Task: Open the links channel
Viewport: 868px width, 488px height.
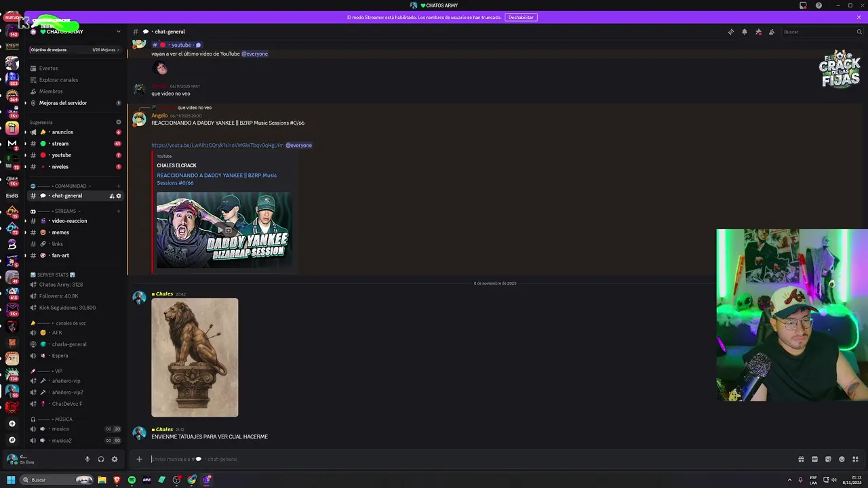Action: pyautogui.click(x=75, y=244)
